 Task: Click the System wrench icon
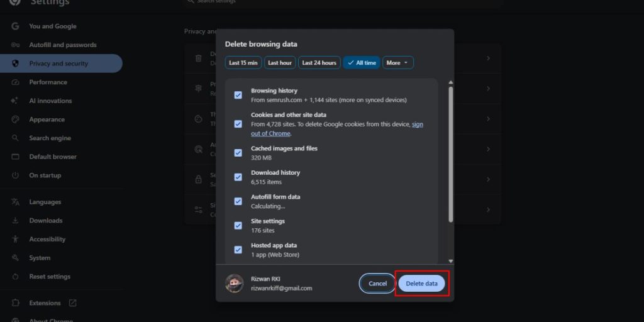click(15, 258)
